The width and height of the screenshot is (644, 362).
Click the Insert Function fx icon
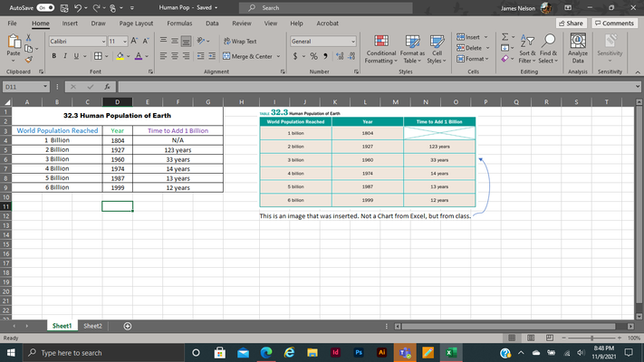click(107, 87)
